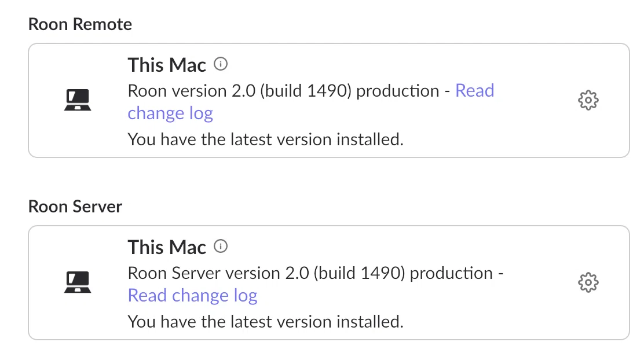Click the laptop icon in Roon Remote card
The image size is (644, 353).
tap(78, 100)
